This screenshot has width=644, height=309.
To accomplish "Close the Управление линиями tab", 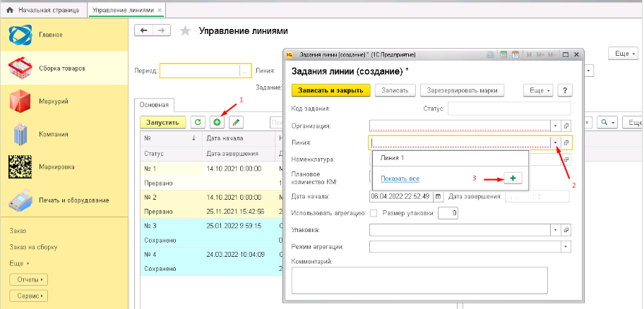I will coord(160,10).
